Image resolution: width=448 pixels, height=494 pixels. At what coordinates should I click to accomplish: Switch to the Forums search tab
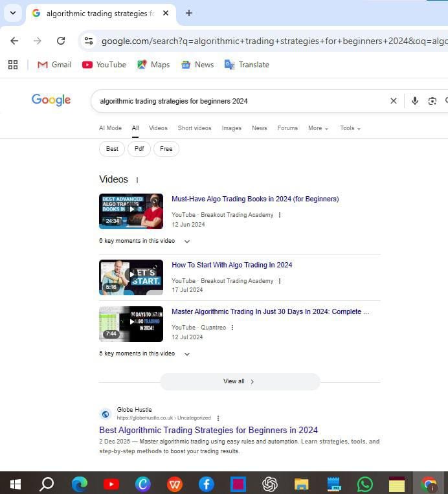point(287,128)
